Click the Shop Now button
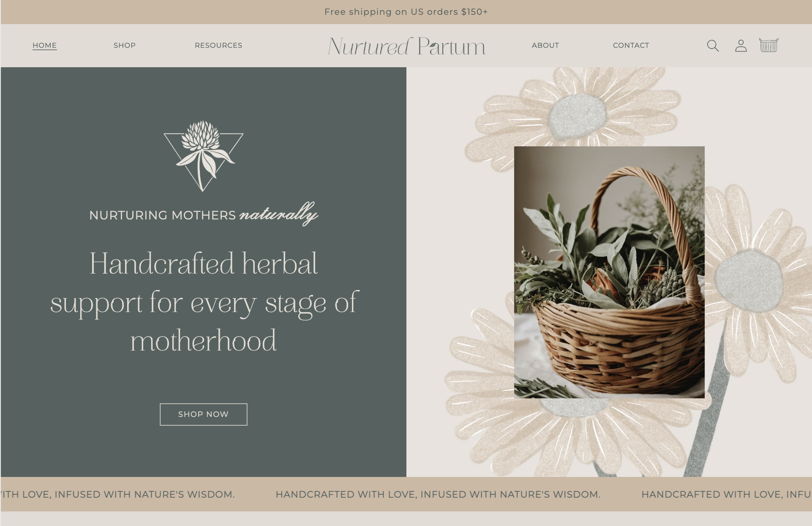Viewport: 812px width, 526px height. [204, 414]
